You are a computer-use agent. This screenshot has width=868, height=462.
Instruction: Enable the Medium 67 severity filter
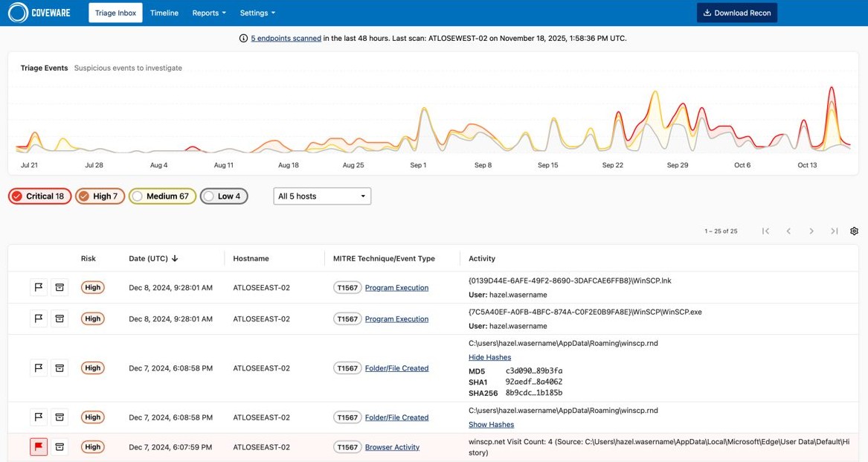coord(162,196)
